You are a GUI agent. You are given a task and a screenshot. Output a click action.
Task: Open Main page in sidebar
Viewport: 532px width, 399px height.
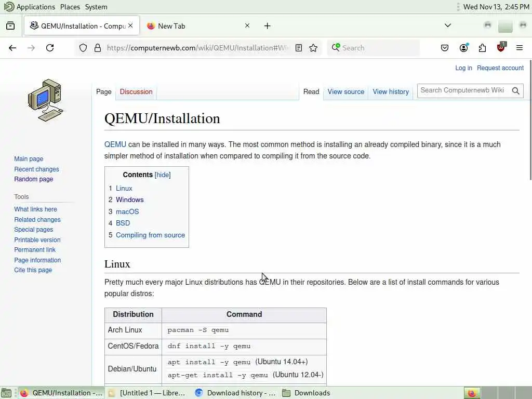pos(29,159)
